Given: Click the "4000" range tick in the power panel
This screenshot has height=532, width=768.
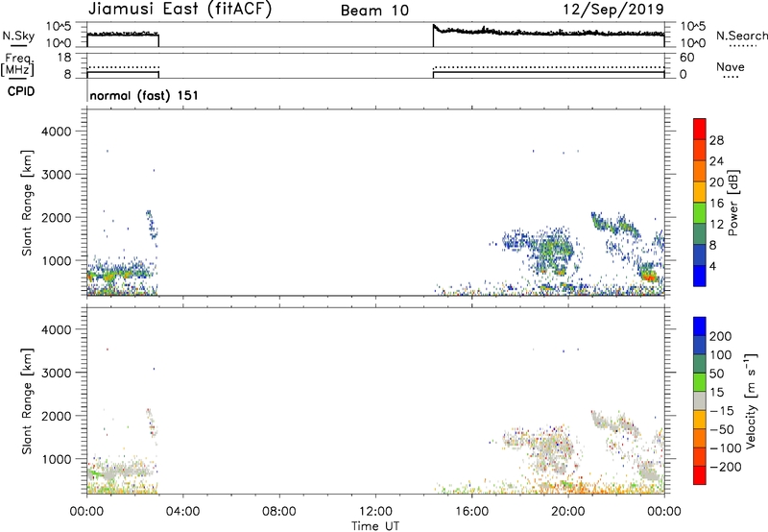Looking at the screenshot, I should (56, 132).
